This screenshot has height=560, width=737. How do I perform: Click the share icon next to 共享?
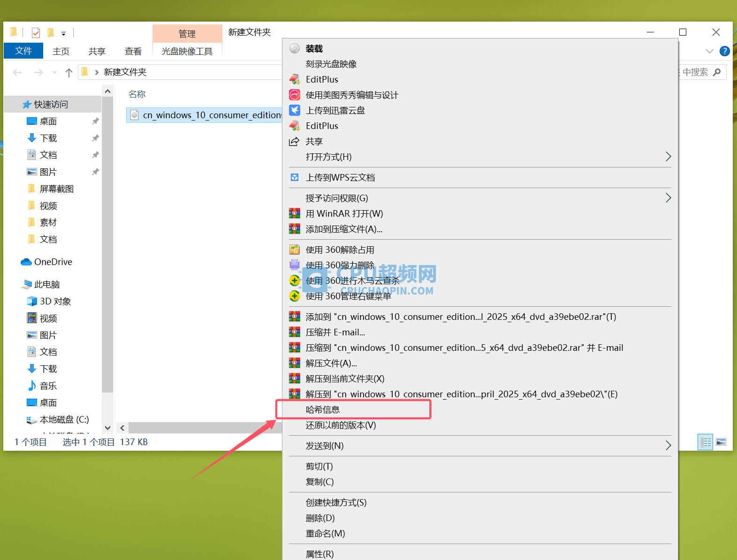(294, 141)
